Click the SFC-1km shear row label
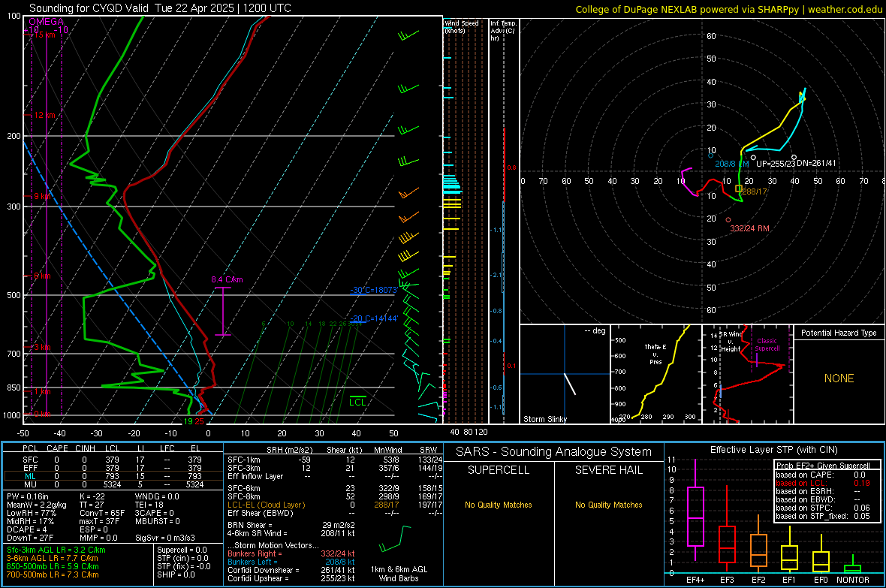The image size is (886, 588). click(x=244, y=460)
